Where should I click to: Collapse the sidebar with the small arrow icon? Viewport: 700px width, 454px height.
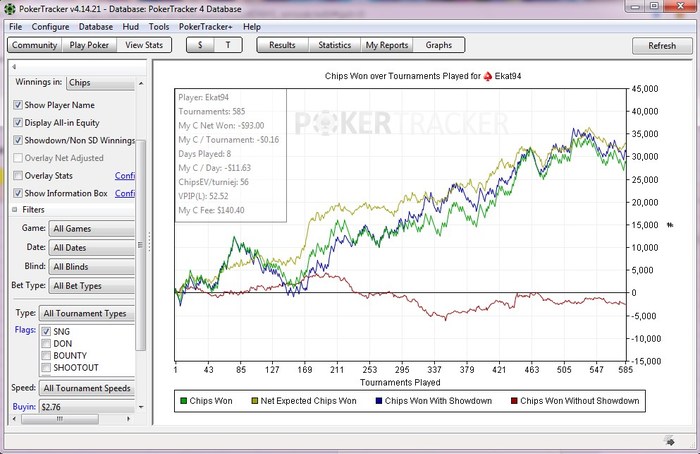click(14, 67)
